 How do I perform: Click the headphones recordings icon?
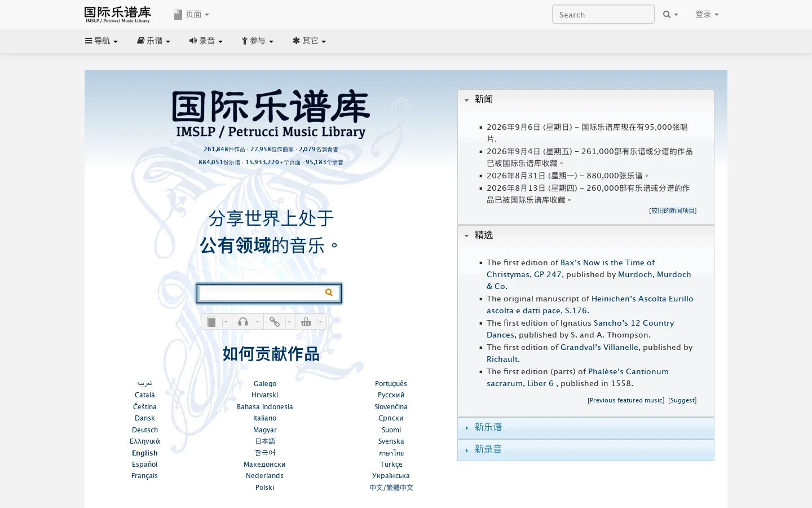pos(243,322)
